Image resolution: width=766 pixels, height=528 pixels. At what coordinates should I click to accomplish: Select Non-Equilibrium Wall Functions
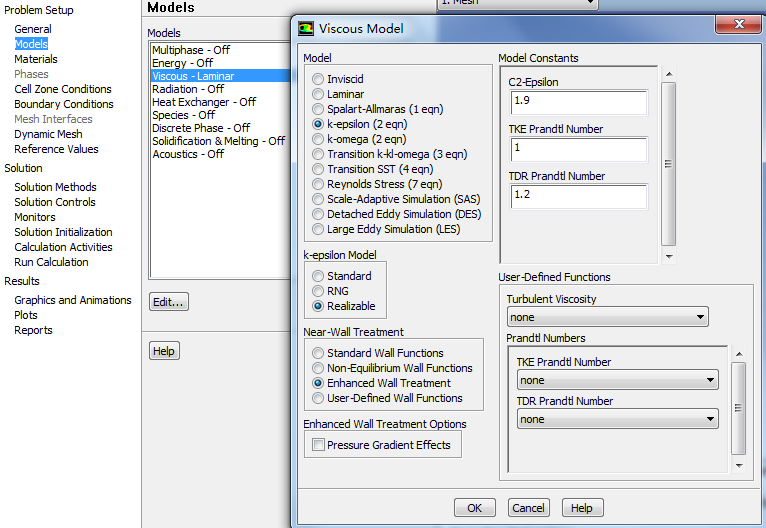(318, 368)
